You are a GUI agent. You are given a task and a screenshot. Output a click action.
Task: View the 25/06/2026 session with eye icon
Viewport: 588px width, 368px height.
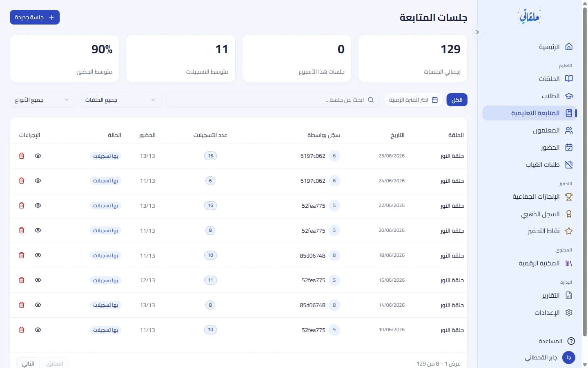coord(38,156)
